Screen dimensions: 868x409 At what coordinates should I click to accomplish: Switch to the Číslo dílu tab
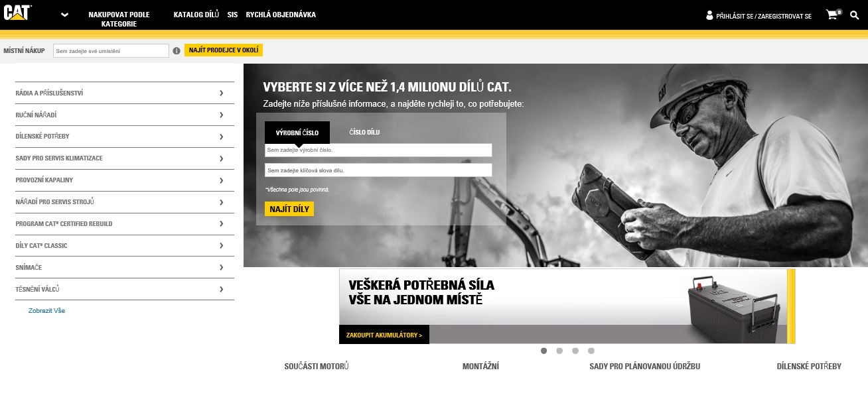tap(364, 133)
